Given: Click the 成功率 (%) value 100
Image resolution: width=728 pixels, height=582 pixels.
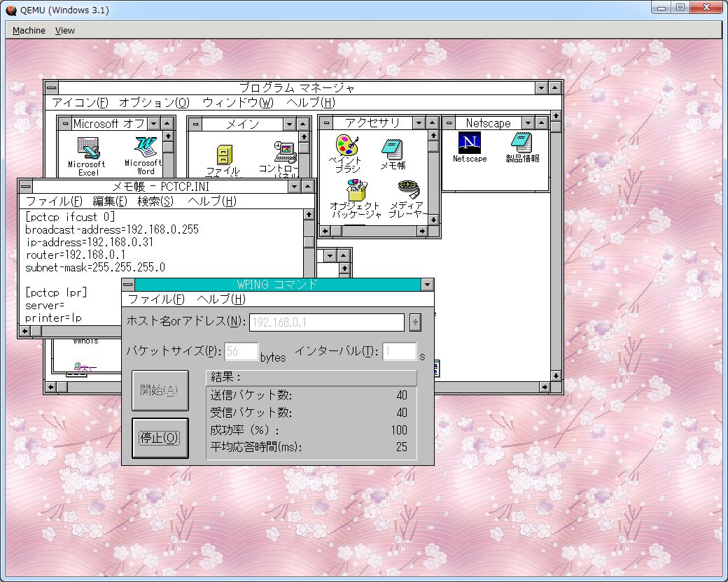Looking at the screenshot, I should (399, 430).
